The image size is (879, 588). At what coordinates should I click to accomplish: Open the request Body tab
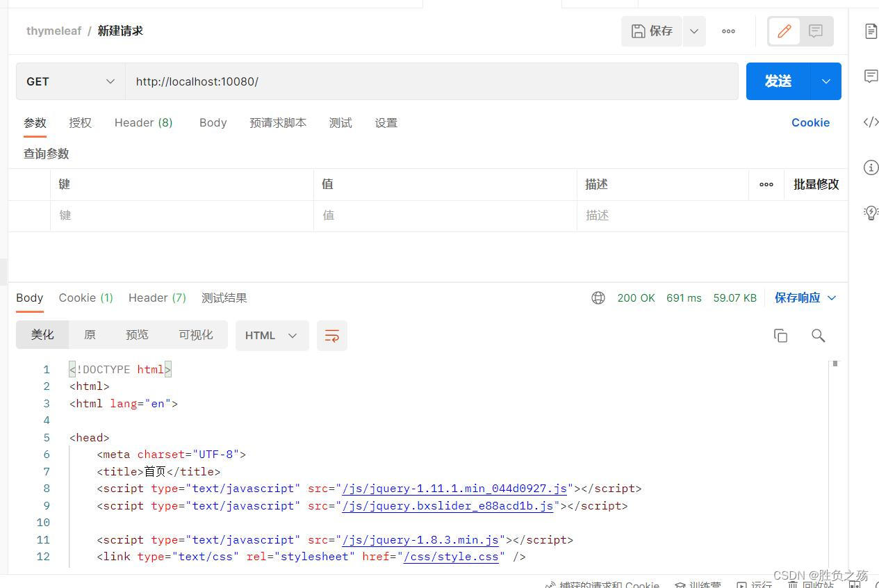(x=213, y=123)
